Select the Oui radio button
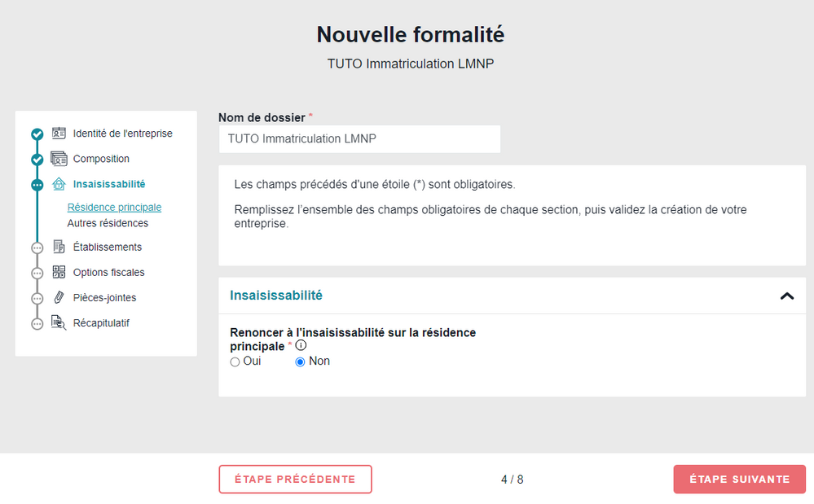This screenshot has height=504, width=814. (235, 362)
